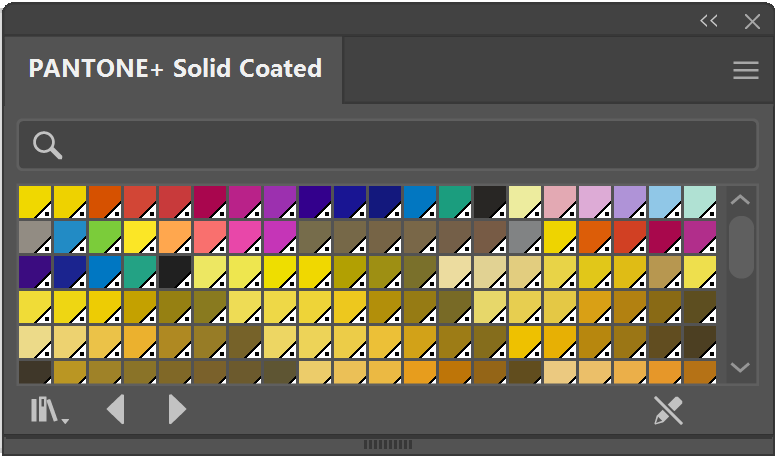
Task: Select the PANTONE+ Solid Coated tab
Action: coord(175,69)
